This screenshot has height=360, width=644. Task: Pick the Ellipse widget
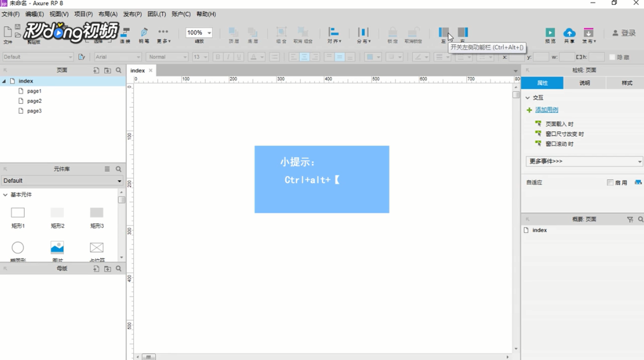[x=18, y=247]
